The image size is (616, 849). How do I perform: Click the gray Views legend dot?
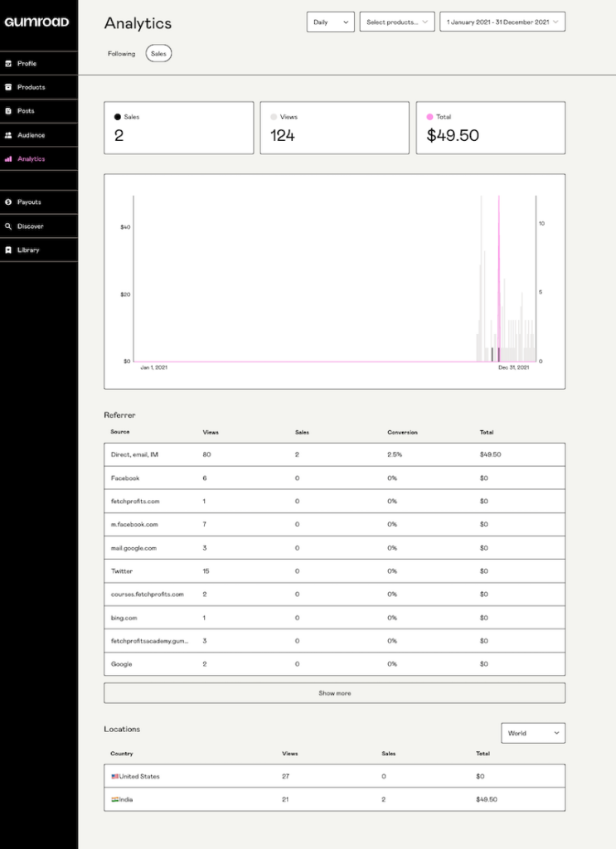coord(274,117)
